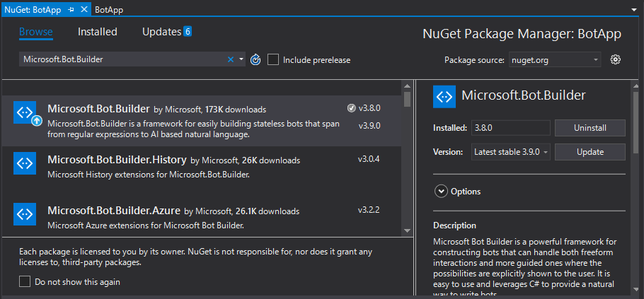Click the package list scrollbar thumb

click(x=407, y=99)
